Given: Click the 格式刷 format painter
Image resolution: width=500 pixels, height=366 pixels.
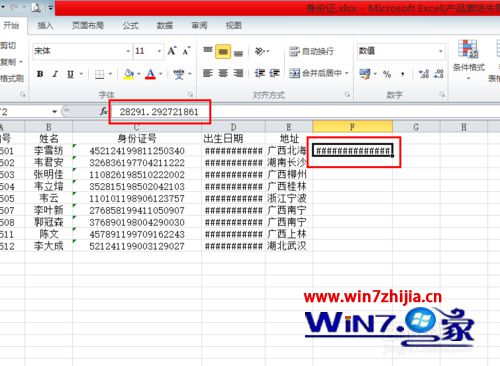Looking at the screenshot, I should pos(12,79).
